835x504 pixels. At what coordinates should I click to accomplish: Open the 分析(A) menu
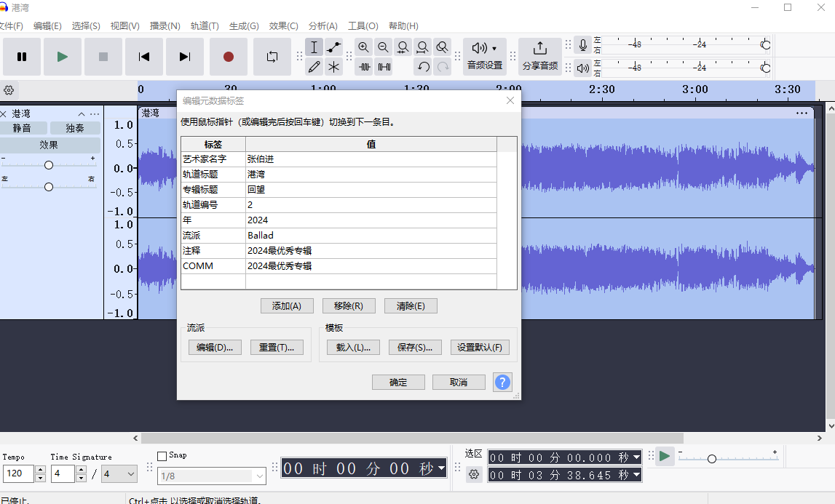point(322,26)
